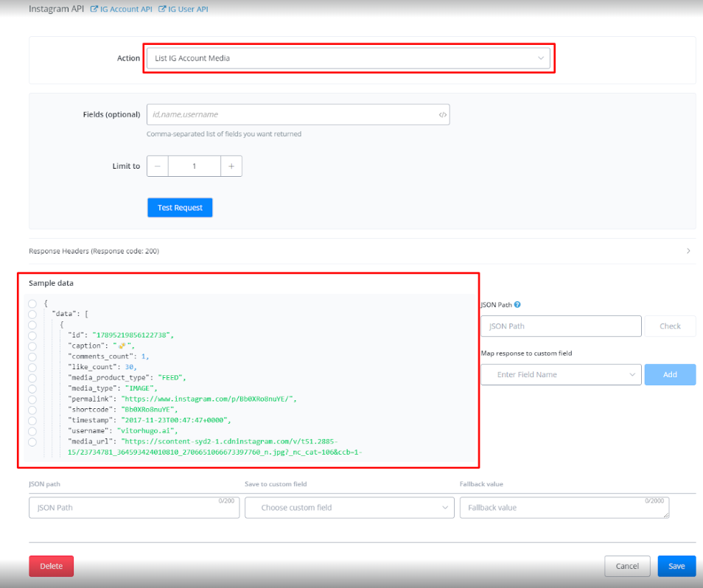Select the radio circle beside "username" line
Viewport: 703px width, 588px height.
pos(32,431)
